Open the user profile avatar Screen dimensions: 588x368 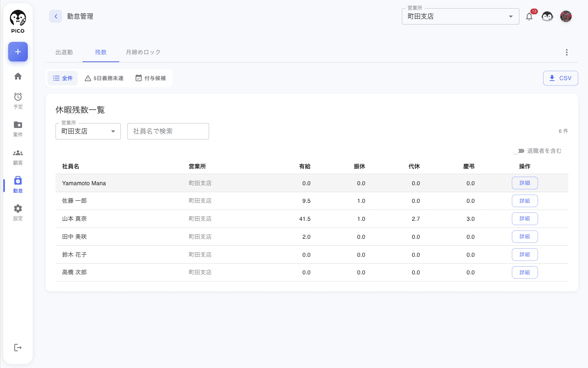[x=566, y=16]
